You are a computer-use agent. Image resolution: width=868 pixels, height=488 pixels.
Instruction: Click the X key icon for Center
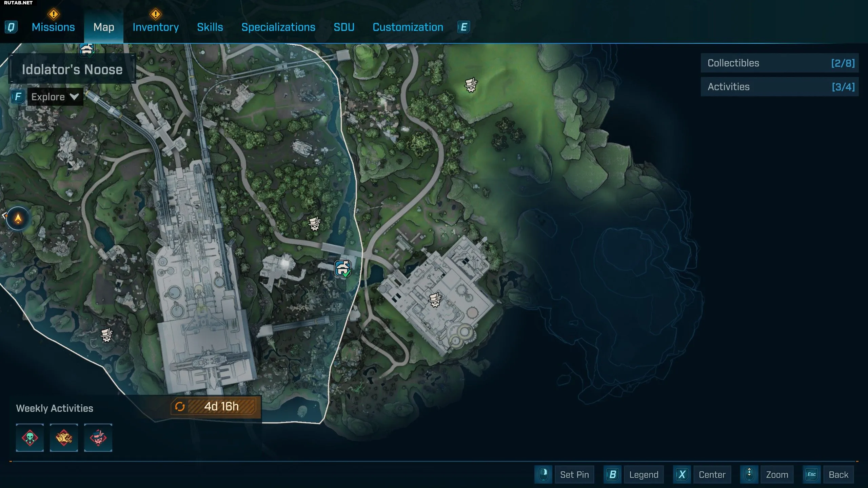pos(682,474)
